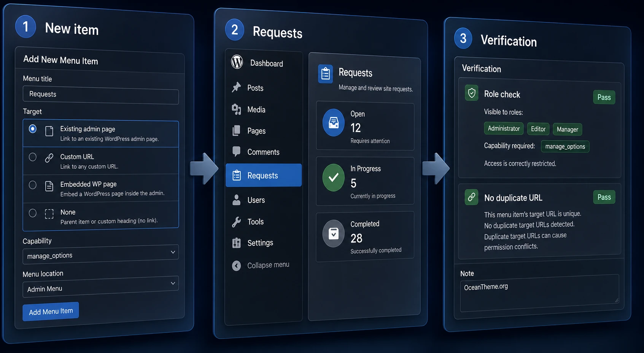
Task: Click the Menu title field containing Requests
Action: point(101,95)
